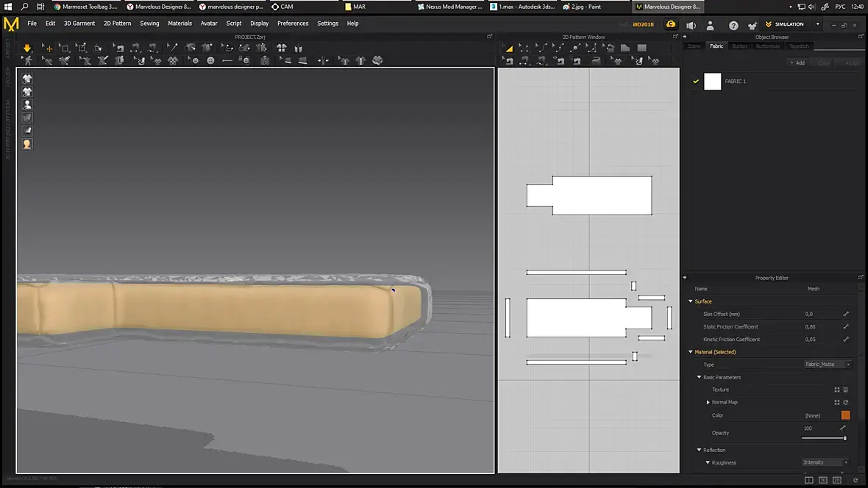The width and height of the screenshot is (868, 488).
Task: Click the announcements speaker icon
Action: (x=691, y=25)
